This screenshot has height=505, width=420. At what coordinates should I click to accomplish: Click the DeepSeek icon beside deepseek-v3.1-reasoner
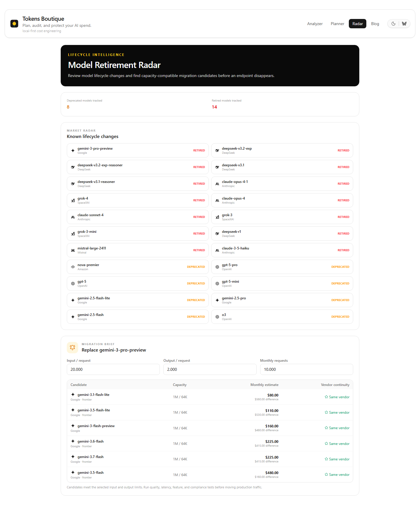coord(73,184)
